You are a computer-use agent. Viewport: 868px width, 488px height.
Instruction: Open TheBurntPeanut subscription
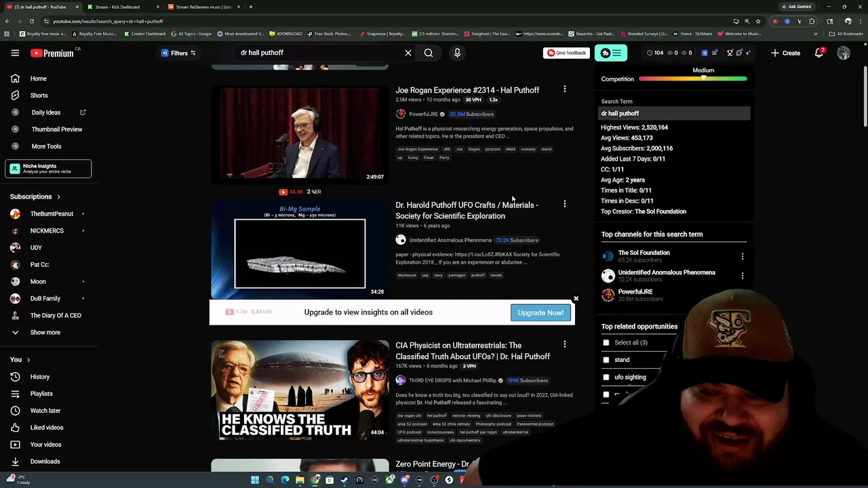pos(51,214)
